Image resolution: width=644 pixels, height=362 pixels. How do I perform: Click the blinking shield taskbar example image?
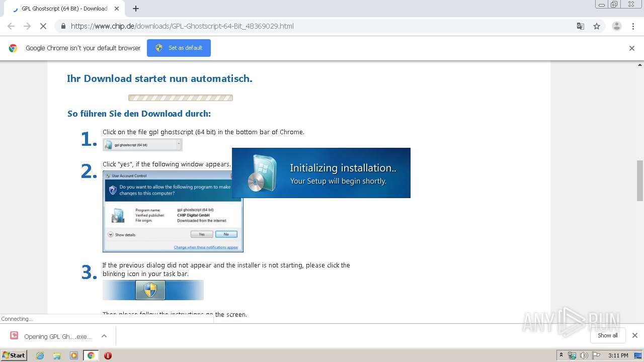[153, 290]
